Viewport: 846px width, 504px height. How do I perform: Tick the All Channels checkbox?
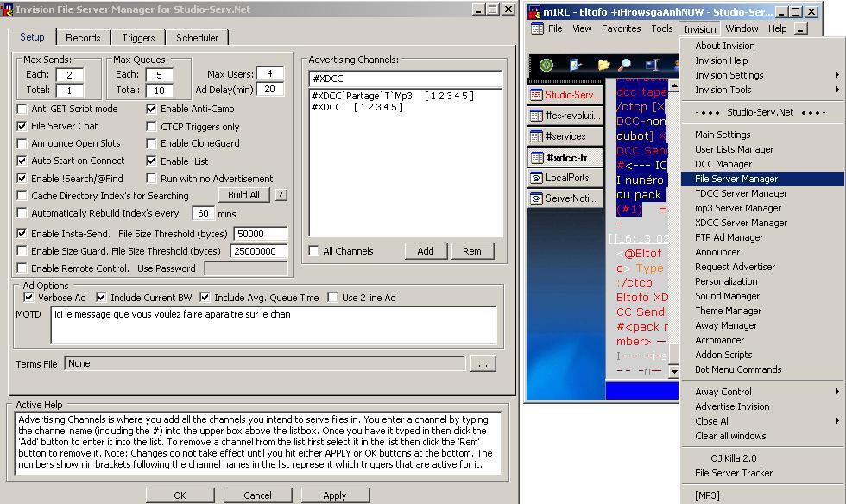coord(314,251)
